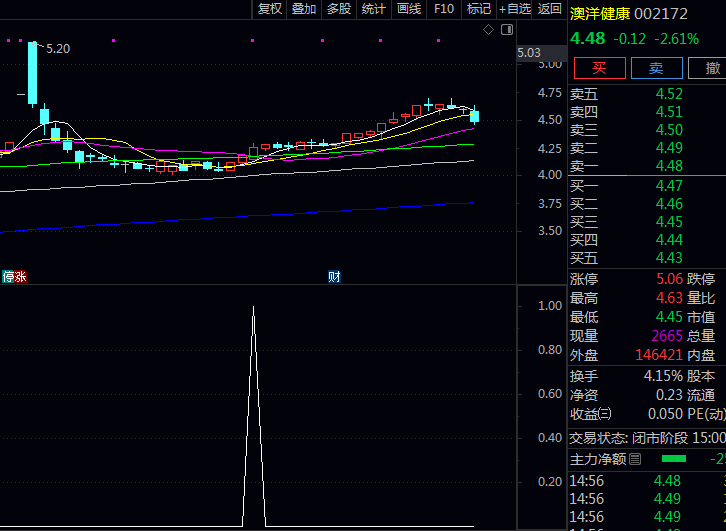The width and height of the screenshot is (726, 531).
Task: Open the 复权 adjustment option
Action: [269, 9]
